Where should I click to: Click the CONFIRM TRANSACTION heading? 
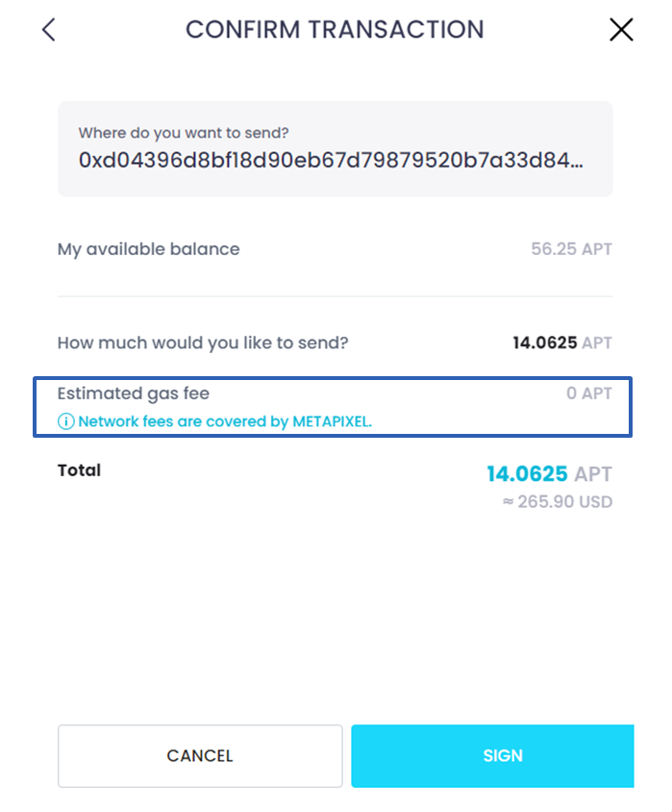[336, 30]
